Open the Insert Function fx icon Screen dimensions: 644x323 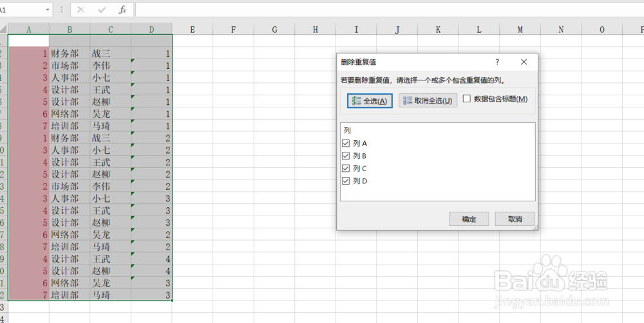click(122, 10)
